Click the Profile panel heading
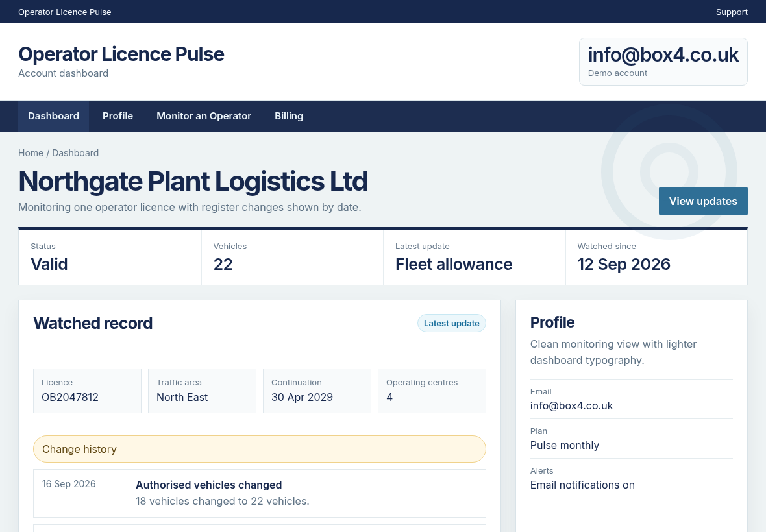This screenshot has width=766, height=532. pos(552,322)
